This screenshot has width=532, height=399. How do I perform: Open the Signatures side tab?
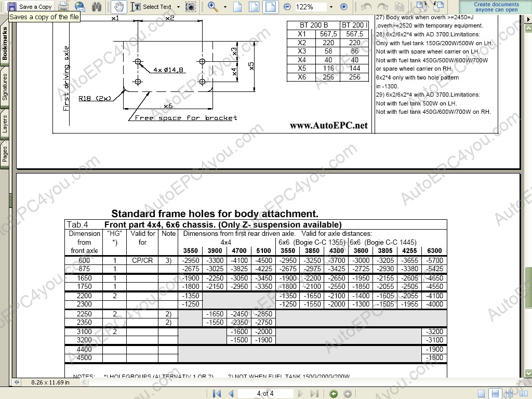point(5,87)
